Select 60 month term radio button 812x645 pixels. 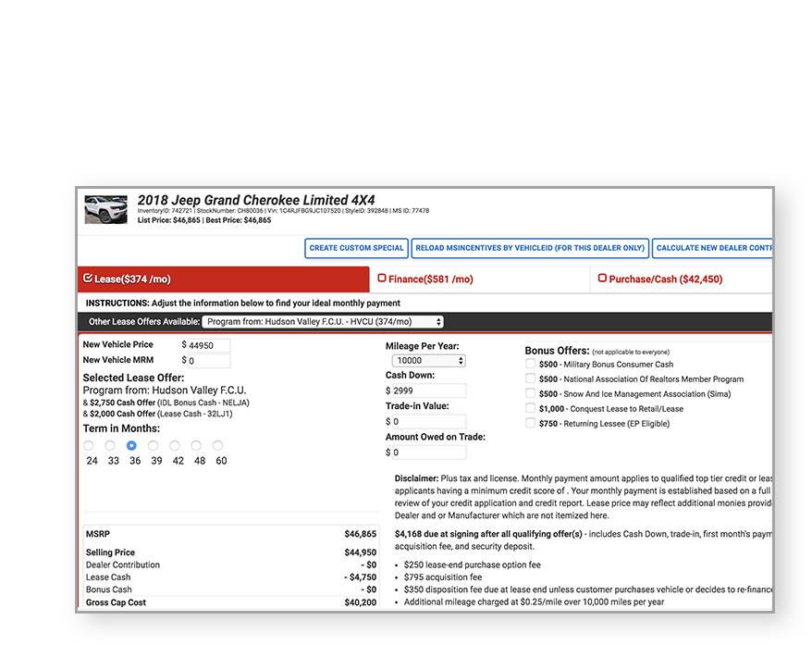217,445
